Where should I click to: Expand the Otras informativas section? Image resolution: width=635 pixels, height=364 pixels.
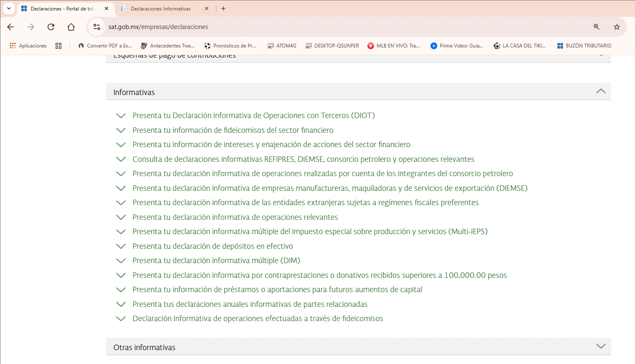click(x=600, y=346)
